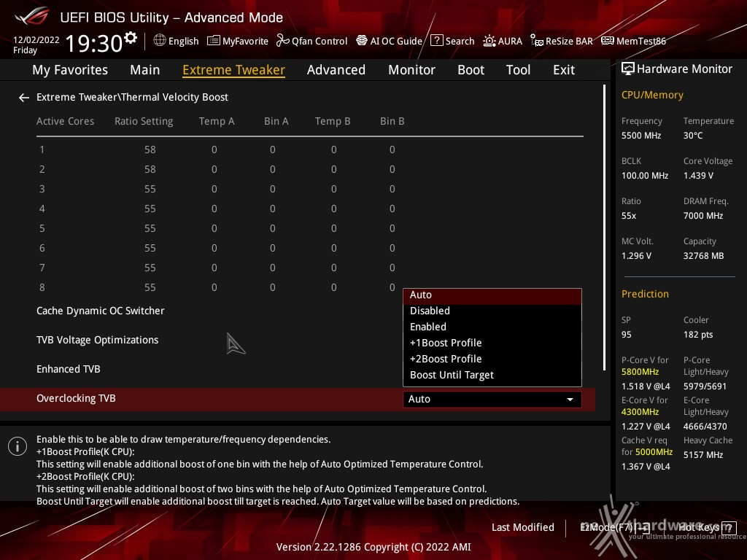Select the Extreme Tweaker tab
This screenshot has width=747, height=560.
point(234,70)
